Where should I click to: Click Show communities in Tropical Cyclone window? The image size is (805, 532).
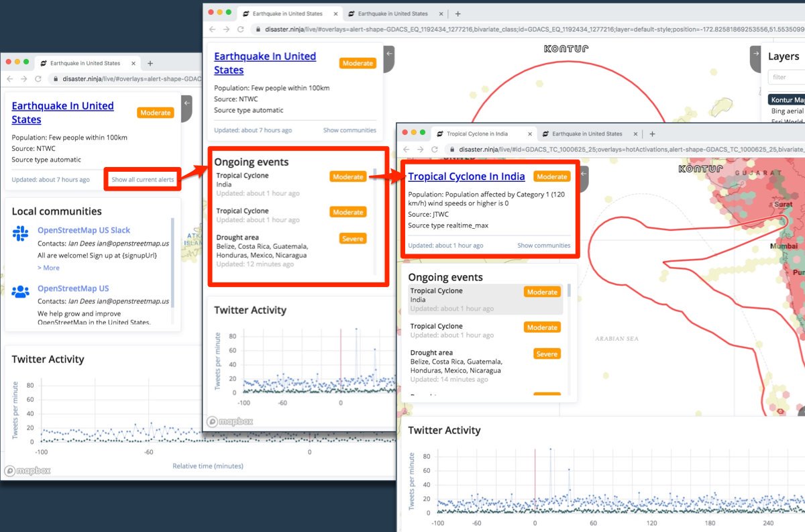pyautogui.click(x=544, y=246)
